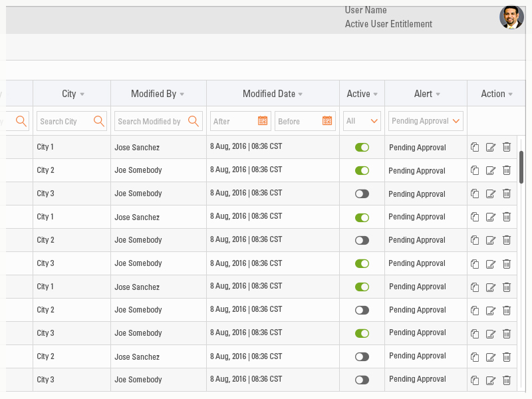Open the calendar picker for the After date
Image resolution: width=532 pixels, height=399 pixels.
pyautogui.click(x=263, y=120)
